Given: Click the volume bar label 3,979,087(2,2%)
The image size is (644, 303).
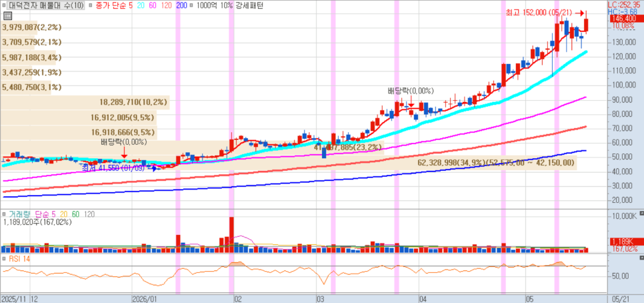Looking at the screenshot, I should click(x=31, y=27).
